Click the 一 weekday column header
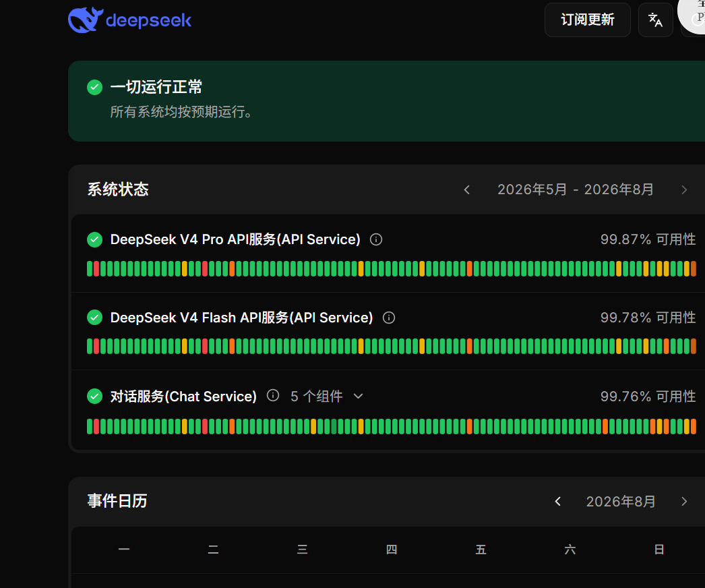The image size is (705, 588). pos(123,550)
